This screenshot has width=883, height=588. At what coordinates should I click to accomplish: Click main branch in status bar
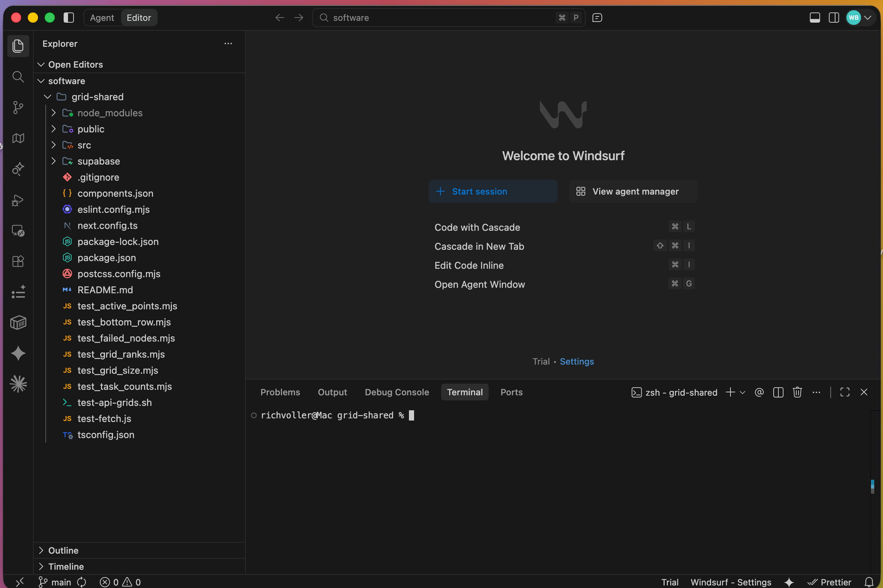pyautogui.click(x=55, y=582)
